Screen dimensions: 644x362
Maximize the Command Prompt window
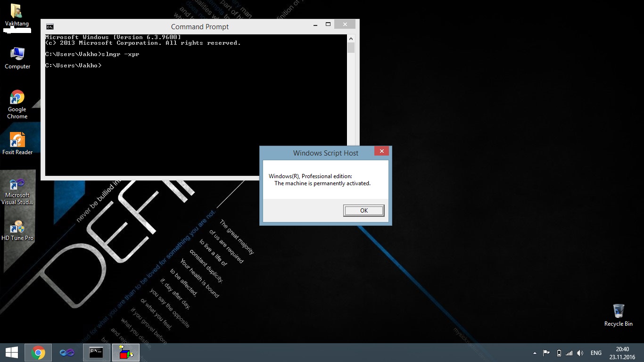pyautogui.click(x=328, y=24)
